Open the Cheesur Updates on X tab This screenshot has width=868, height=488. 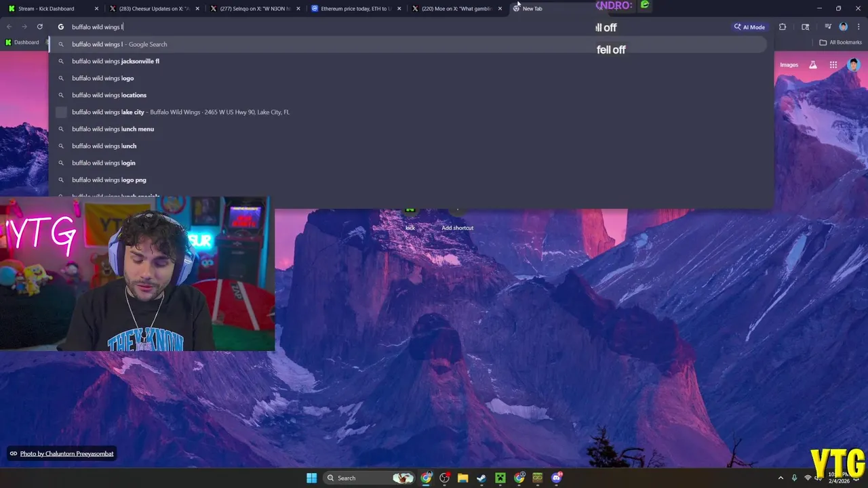(x=154, y=9)
